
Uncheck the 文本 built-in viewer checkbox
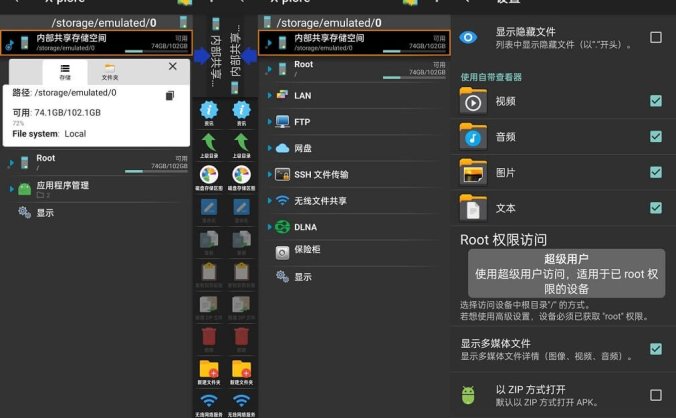(x=656, y=208)
